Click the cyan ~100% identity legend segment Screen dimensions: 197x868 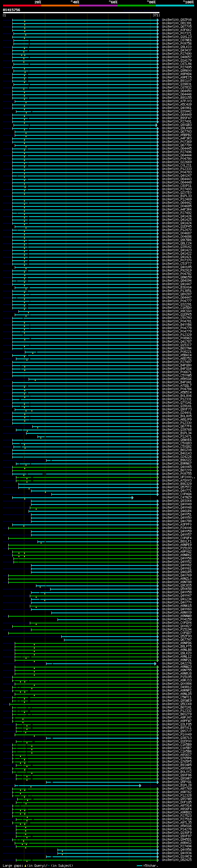pos(175,6)
